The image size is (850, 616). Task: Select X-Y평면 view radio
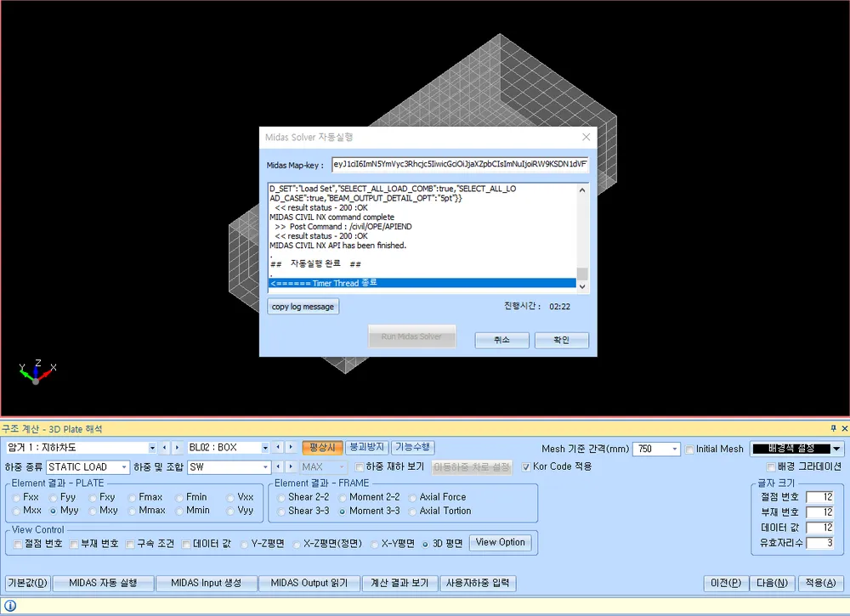coord(375,544)
